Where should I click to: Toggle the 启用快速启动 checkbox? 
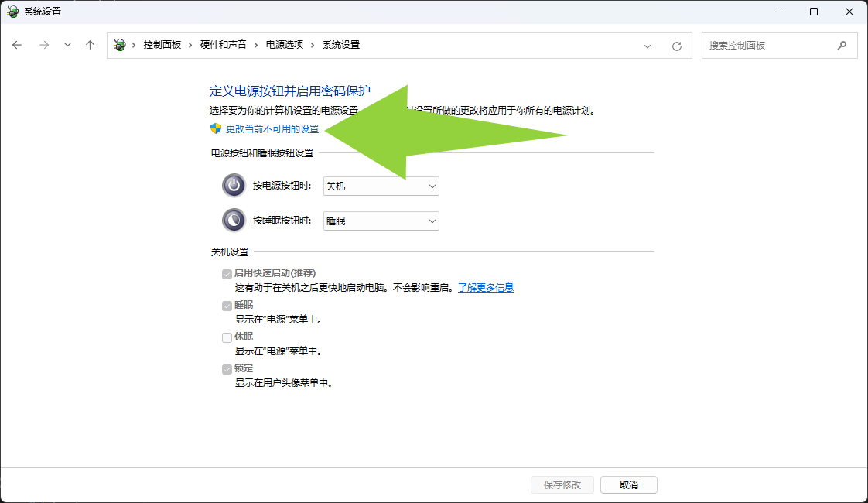[227, 274]
